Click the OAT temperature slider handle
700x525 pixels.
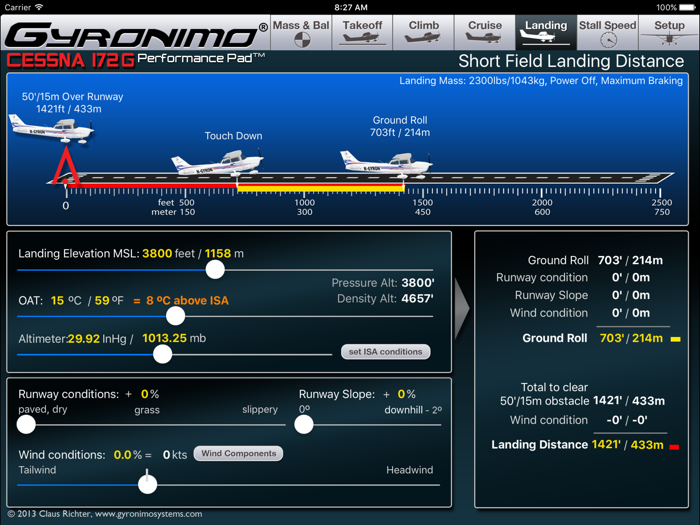pyautogui.click(x=176, y=316)
